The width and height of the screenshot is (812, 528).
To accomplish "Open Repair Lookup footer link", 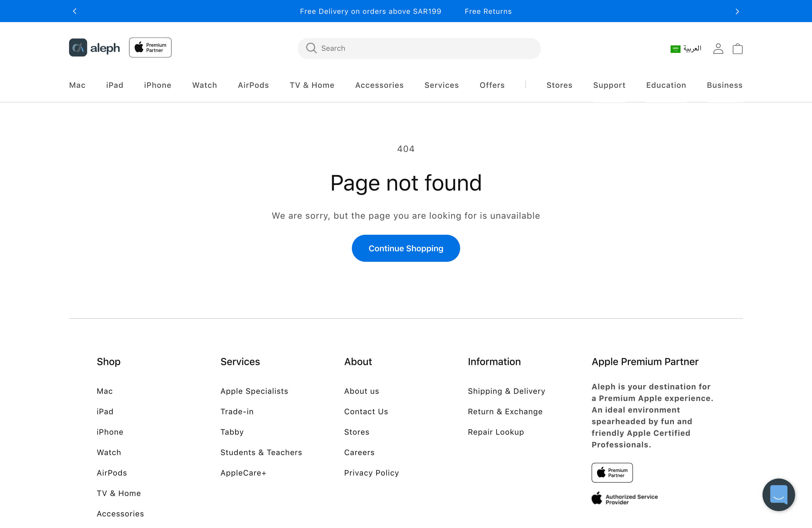I will [x=496, y=432].
